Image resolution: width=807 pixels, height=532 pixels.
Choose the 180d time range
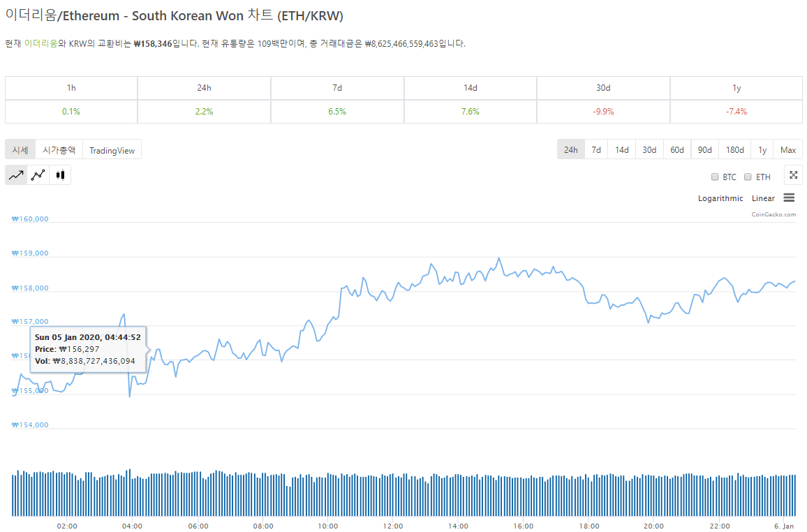tap(734, 150)
